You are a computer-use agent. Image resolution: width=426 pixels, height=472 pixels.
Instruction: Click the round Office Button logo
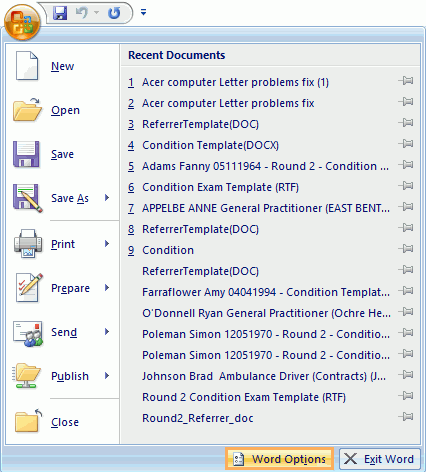[x=22, y=22]
